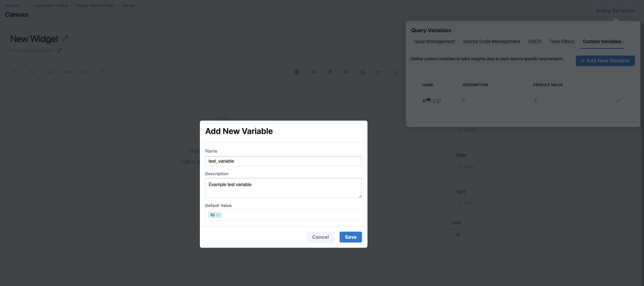Open Organization: default breadcrumb link
644x286 pixels.
pos(50,5)
